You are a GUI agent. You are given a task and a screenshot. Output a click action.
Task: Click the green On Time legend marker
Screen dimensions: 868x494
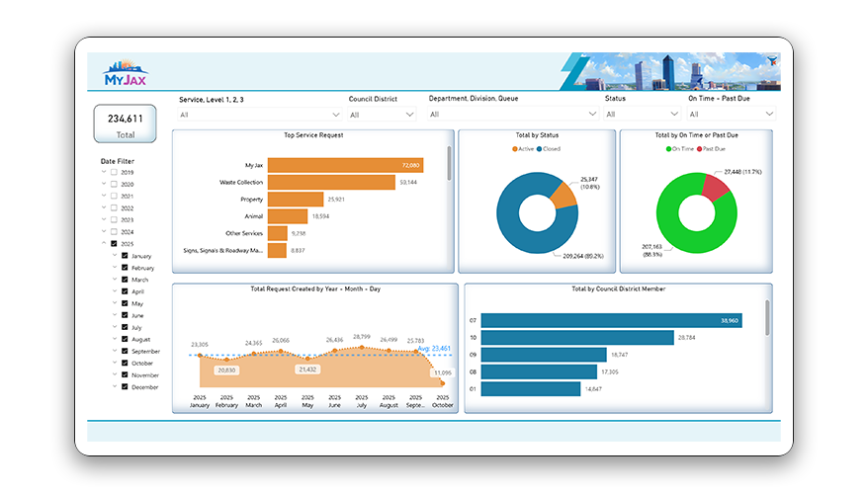(669, 148)
